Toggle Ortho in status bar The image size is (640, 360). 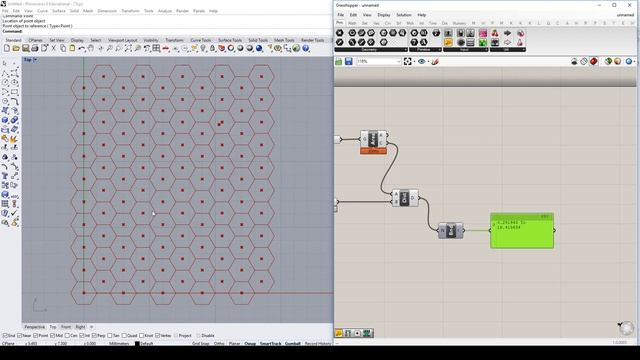[x=219, y=344]
